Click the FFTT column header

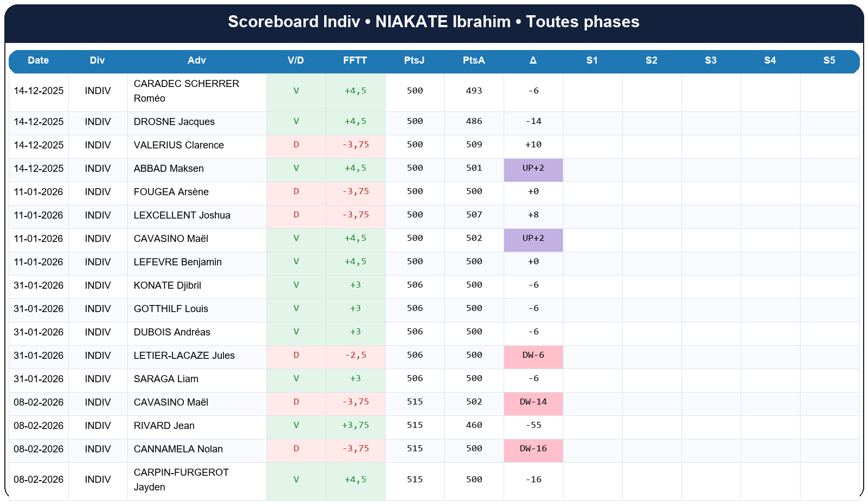tap(355, 60)
